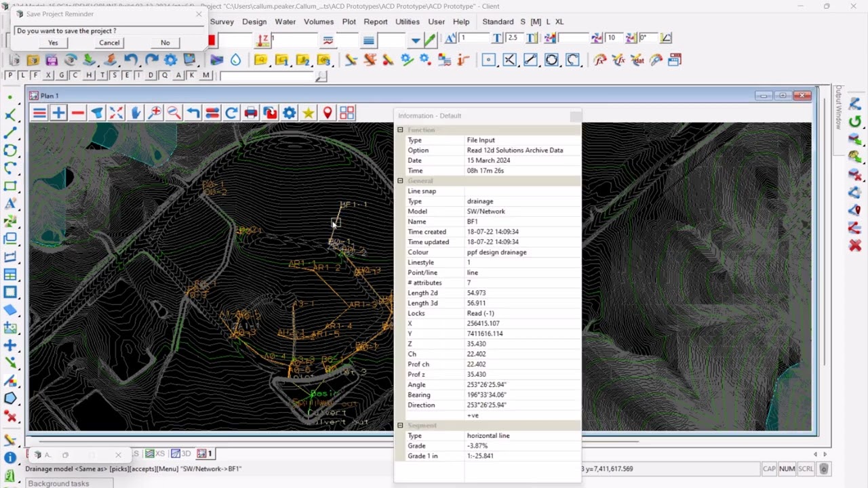
Task: Click the yellow star favourites icon in Plan 1
Action: pyautogui.click(x=309, y=113)
